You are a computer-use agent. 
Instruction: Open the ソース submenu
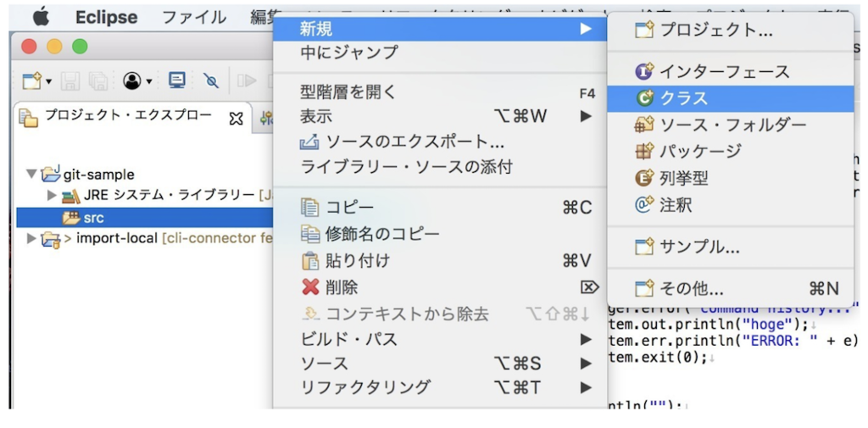coord(440,364)
